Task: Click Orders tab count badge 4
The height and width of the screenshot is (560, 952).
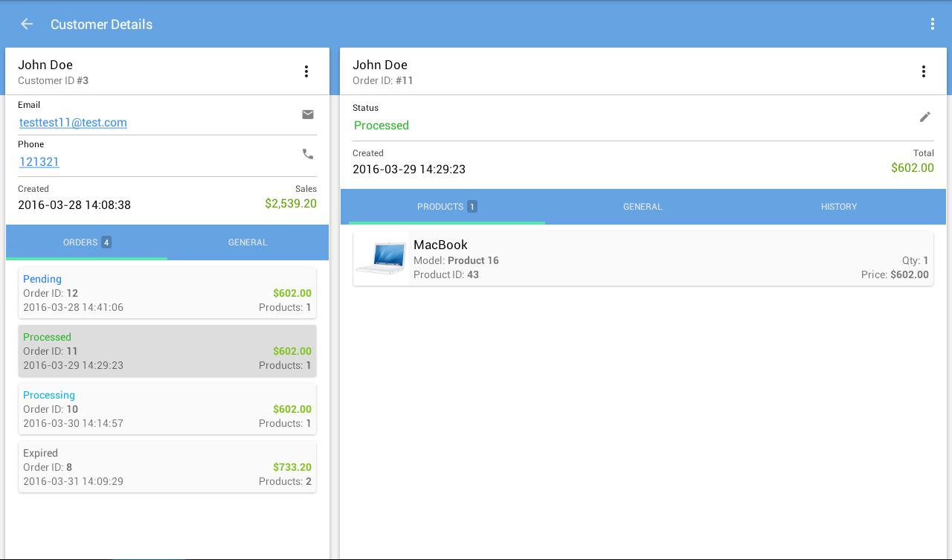Action: click(106, 242)
